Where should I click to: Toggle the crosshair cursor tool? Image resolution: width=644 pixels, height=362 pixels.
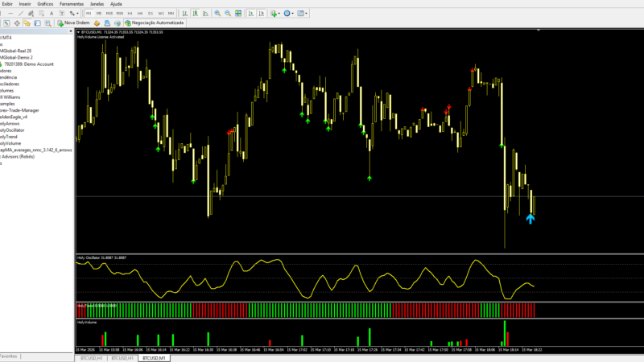[17, 23]
